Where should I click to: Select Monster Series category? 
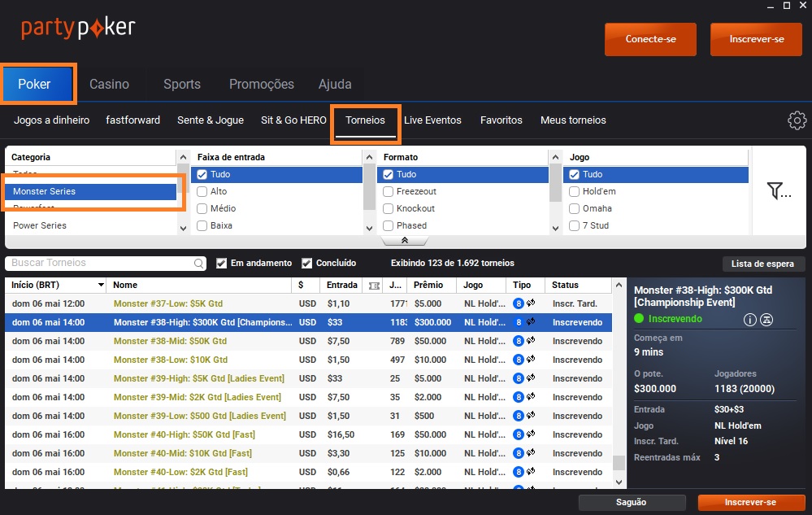click(91, 192)
